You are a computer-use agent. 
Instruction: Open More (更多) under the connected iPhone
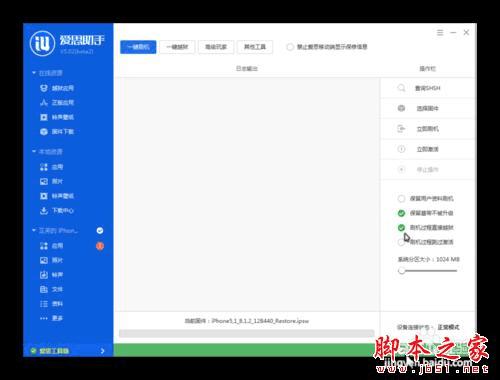click(x=52, y=318)
